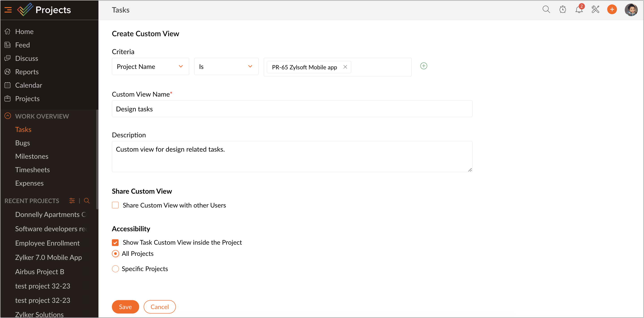Click the Feed icon in sidebar

[8, 45]
